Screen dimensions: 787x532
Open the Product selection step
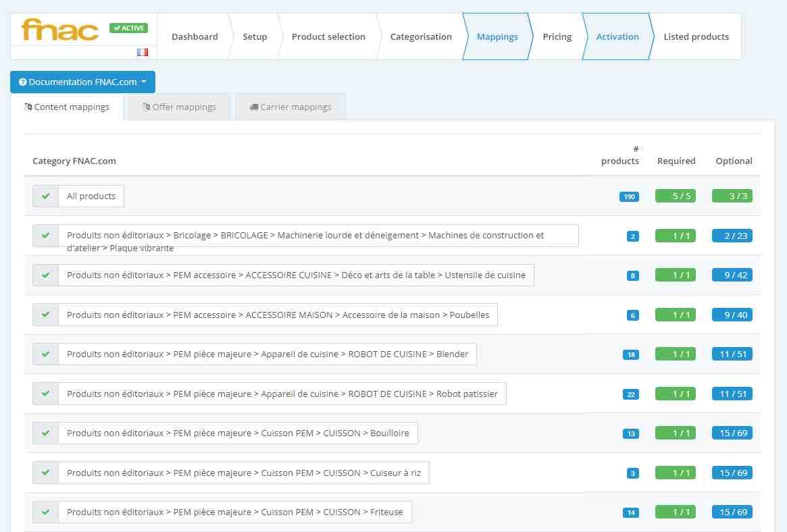coord(328,36)
